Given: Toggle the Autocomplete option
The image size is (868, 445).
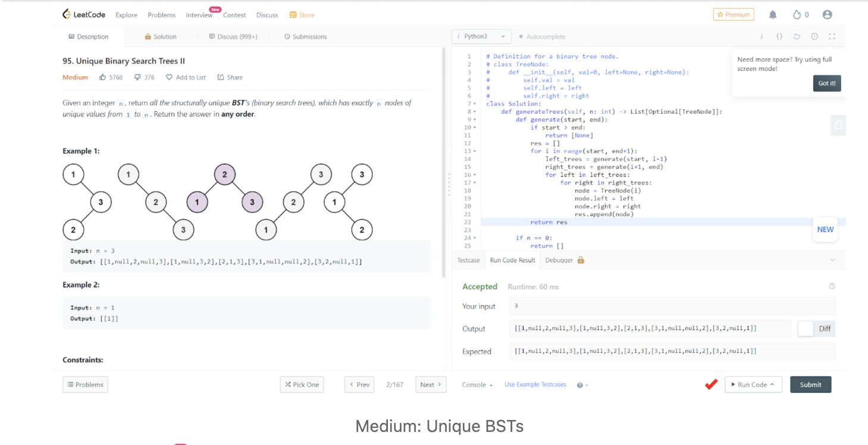Looking at the screenshot, I should pyautogui.click(x=542, y=36).
